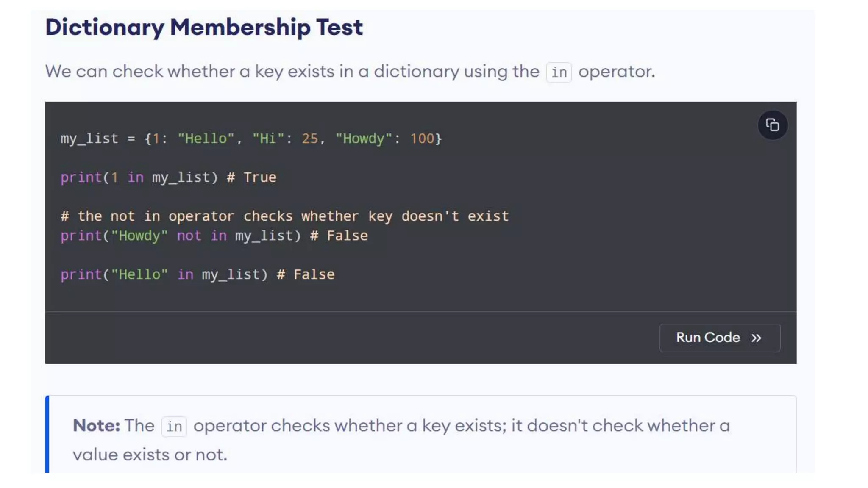
Task: Click the 'value exists or not.' note text
Action: point(150,455)
